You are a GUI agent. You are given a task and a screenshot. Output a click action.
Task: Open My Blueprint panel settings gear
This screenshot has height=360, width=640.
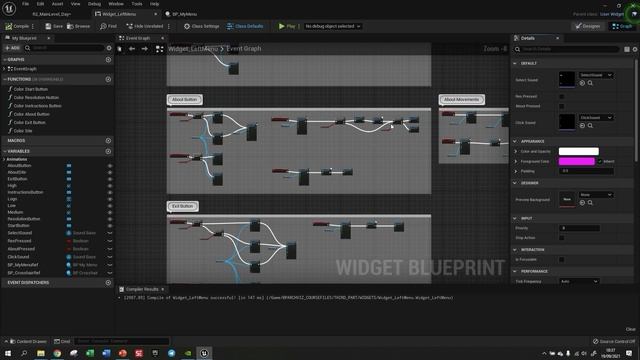click(109, 48)
